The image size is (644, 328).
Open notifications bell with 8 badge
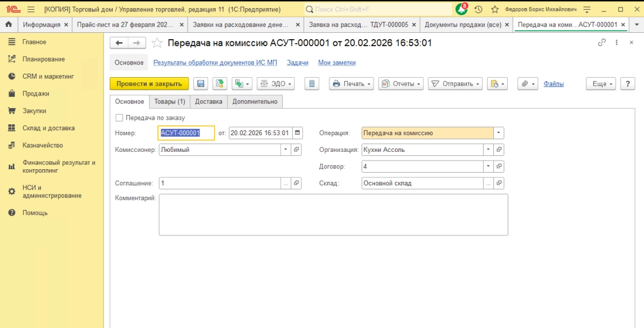462,9
